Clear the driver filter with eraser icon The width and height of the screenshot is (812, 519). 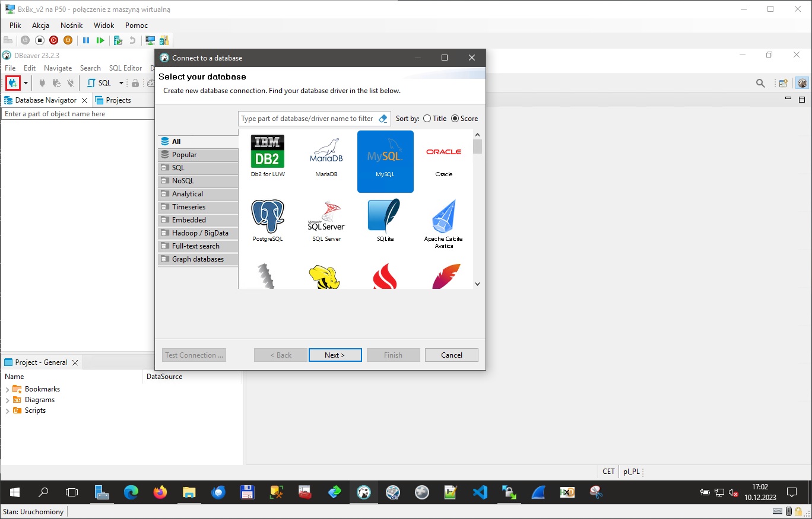383,119
